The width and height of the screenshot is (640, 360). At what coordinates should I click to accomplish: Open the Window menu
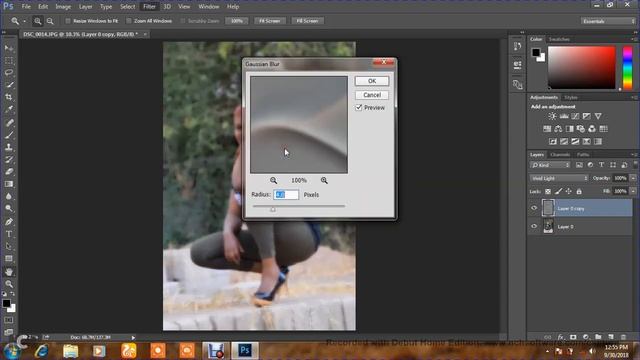tap(209, 7)
